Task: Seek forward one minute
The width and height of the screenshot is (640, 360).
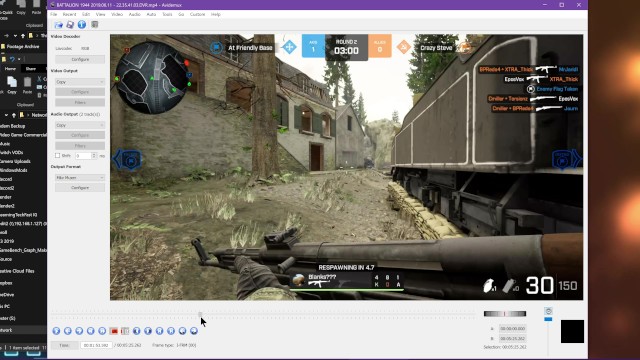Action: click(x=194, y=331)
